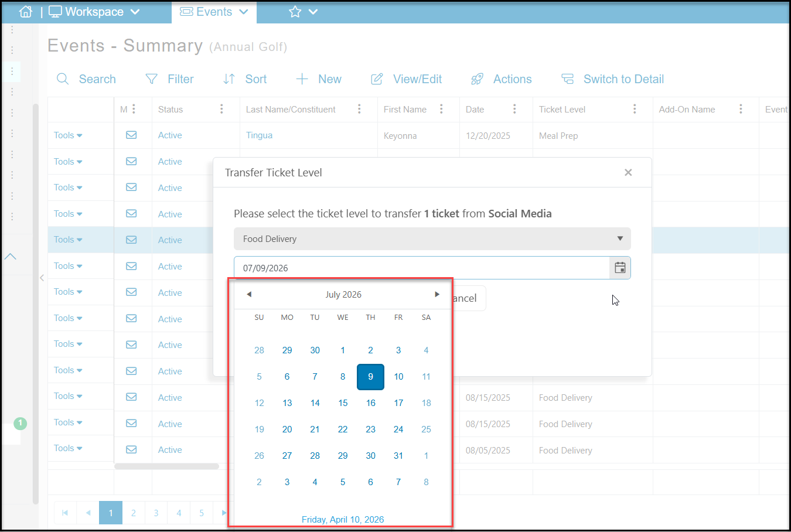Image resolution: width=791 pixels, height=532 pixels.
Task: Open Ticket Level column options menu
Action: [x=635, y=109]
